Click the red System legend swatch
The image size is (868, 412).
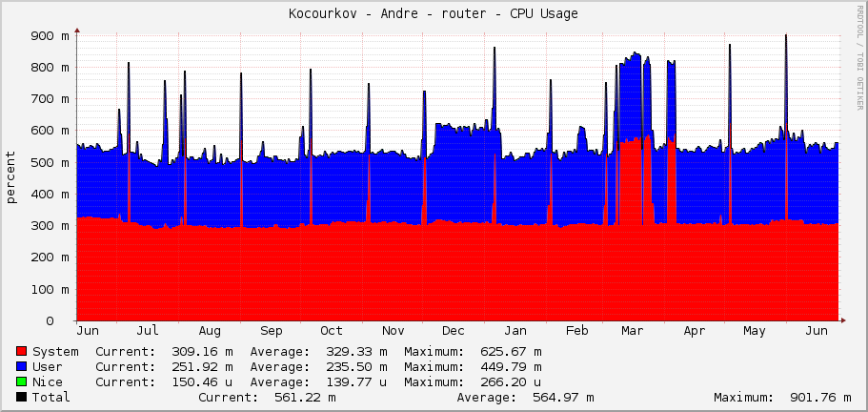pos(22,352)
